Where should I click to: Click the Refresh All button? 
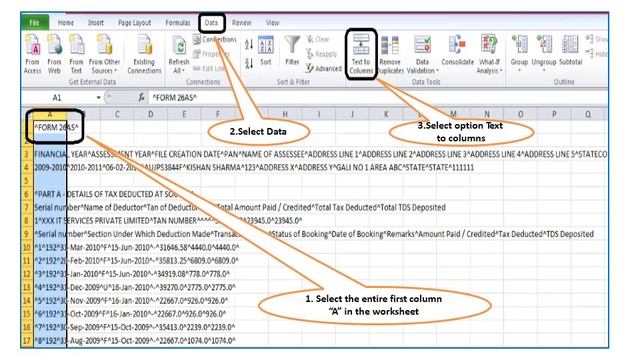178,54
